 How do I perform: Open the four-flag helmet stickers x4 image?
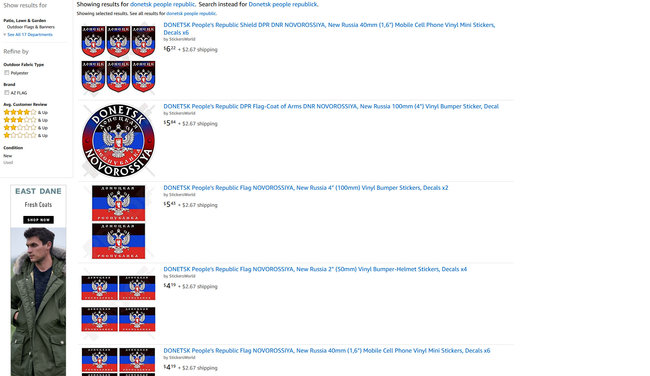click(x=118, y=303)
